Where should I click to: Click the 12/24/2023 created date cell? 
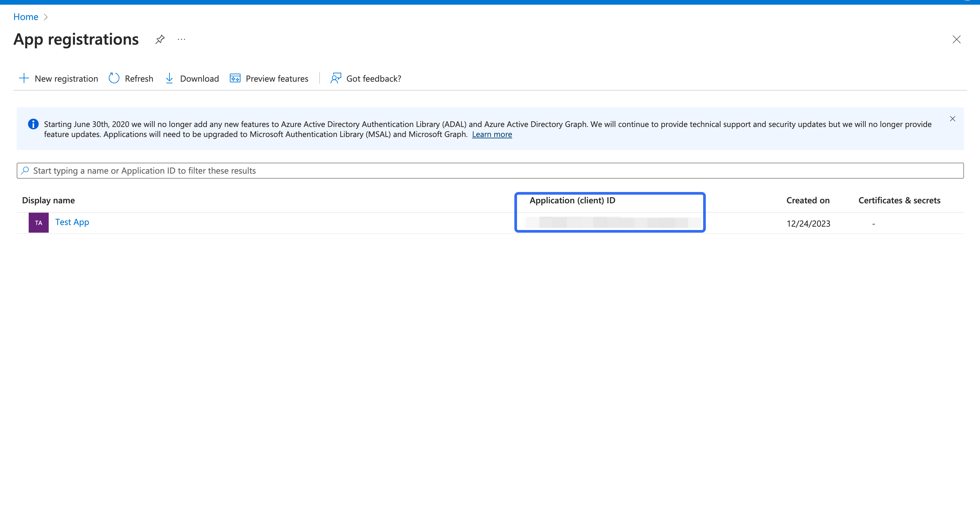click(809, 224)
